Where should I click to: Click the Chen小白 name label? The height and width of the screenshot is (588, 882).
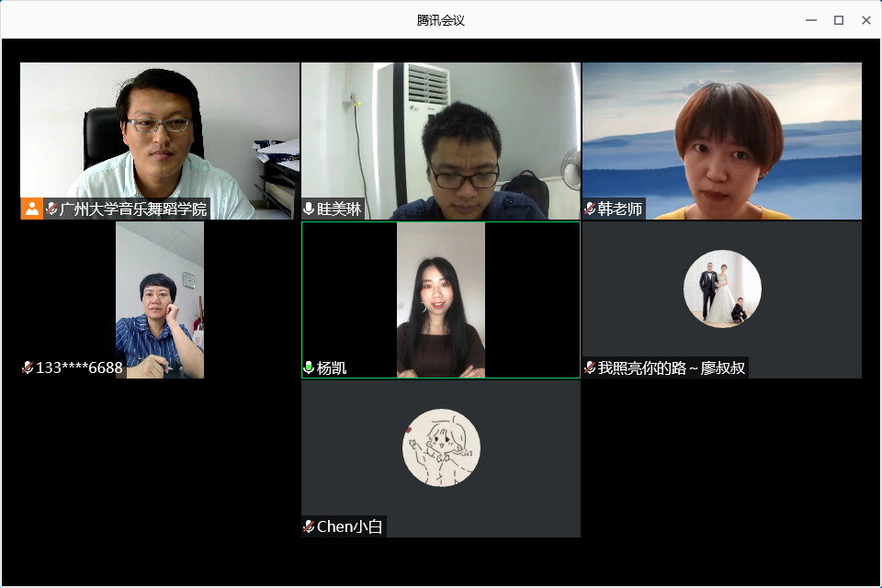pyautogui.click(x=349, y=526)
